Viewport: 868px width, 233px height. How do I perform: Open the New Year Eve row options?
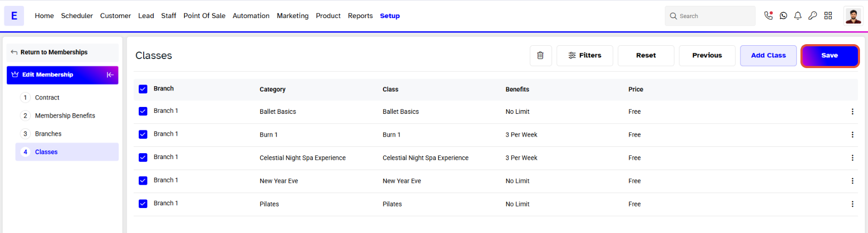pos(852,181)
